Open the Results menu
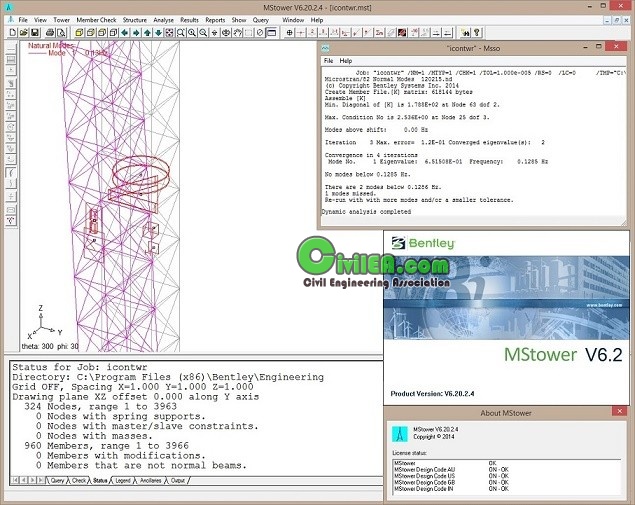The height and width of the screenshot is (505, 635). (x=190, y=20)
